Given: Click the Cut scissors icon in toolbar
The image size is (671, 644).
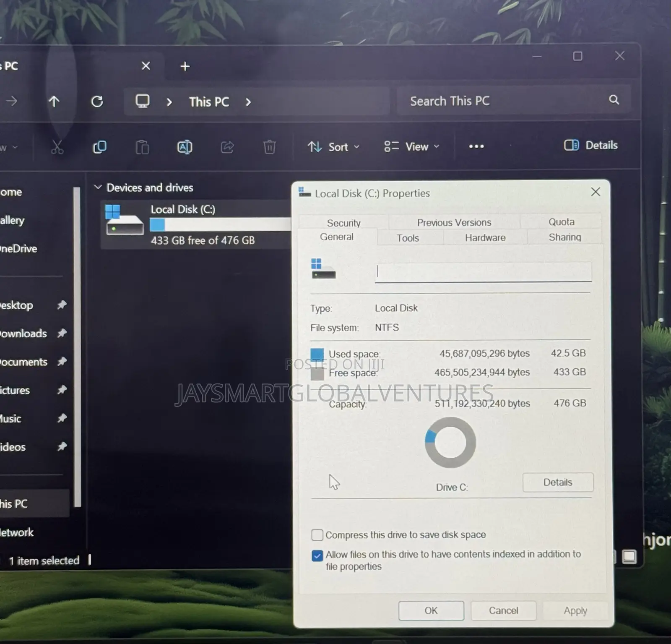Looking at the screenshot, I should tap(57, 147).
